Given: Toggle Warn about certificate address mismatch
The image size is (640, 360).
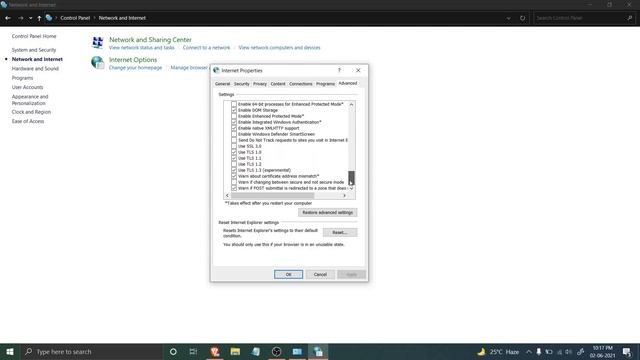Looking at the screenshot, I should pos(234,176).
